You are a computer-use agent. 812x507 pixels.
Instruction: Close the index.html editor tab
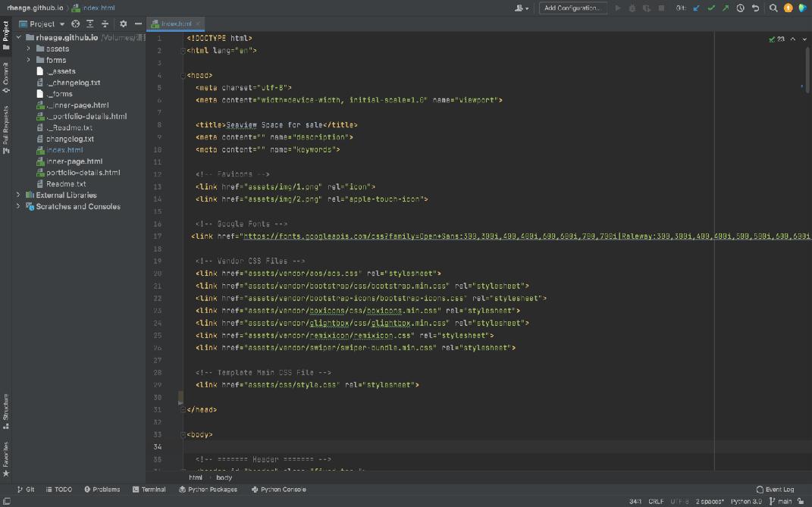[198, 23]
